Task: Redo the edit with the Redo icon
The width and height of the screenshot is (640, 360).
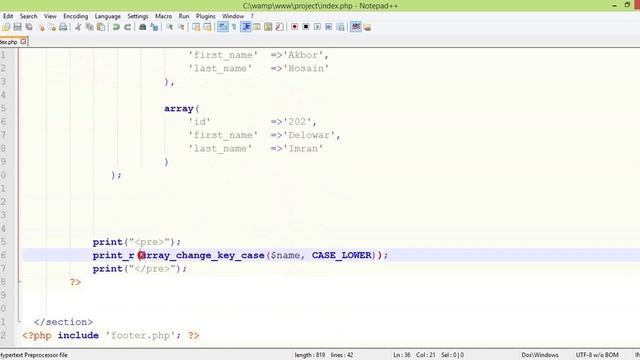Action: point(128,27)
